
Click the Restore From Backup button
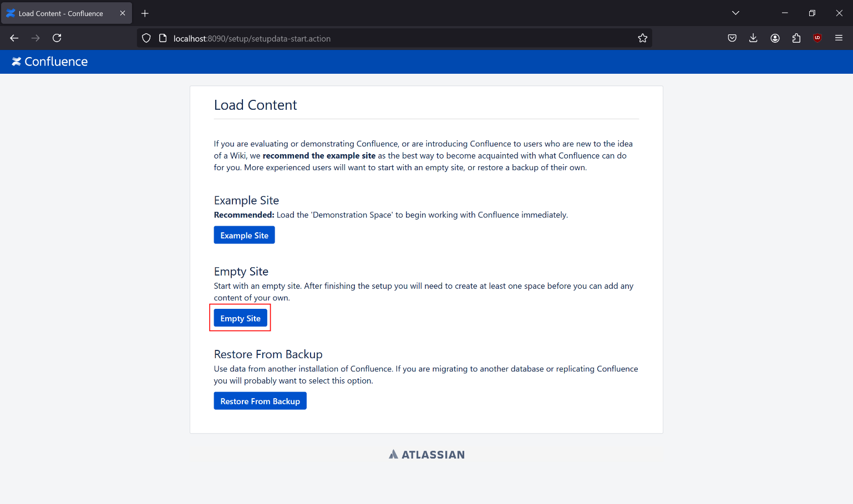(260, 401)
